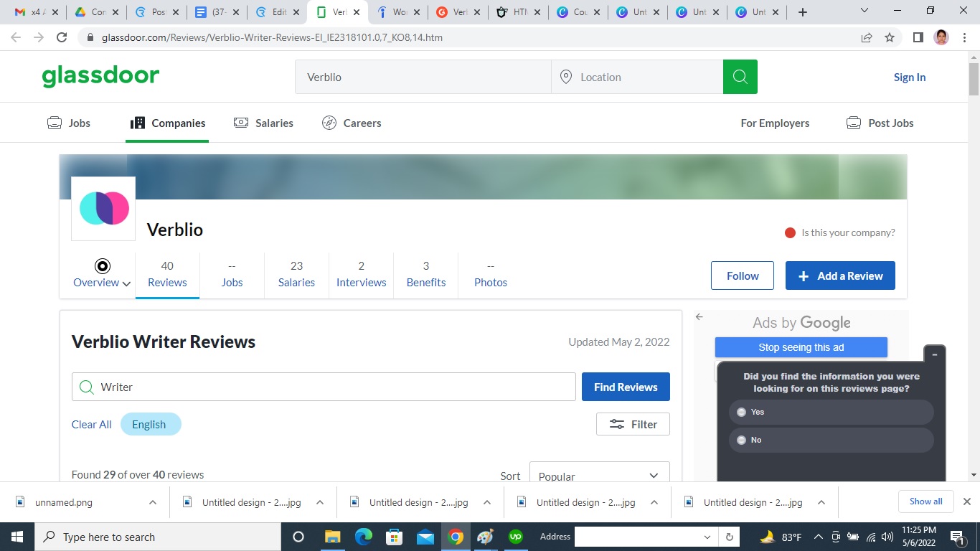980x551 pixels.
Task: Click the Writer job title search field
Action: pos(324,387)
